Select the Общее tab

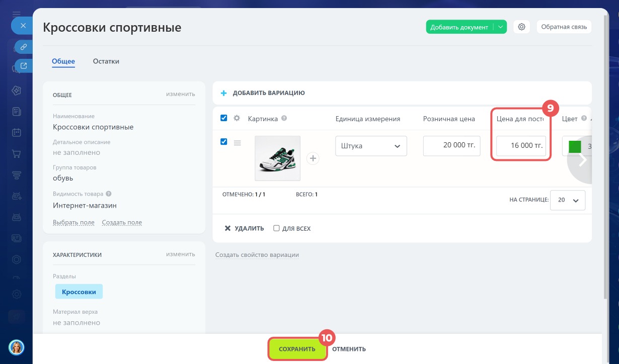coord(63,61)
